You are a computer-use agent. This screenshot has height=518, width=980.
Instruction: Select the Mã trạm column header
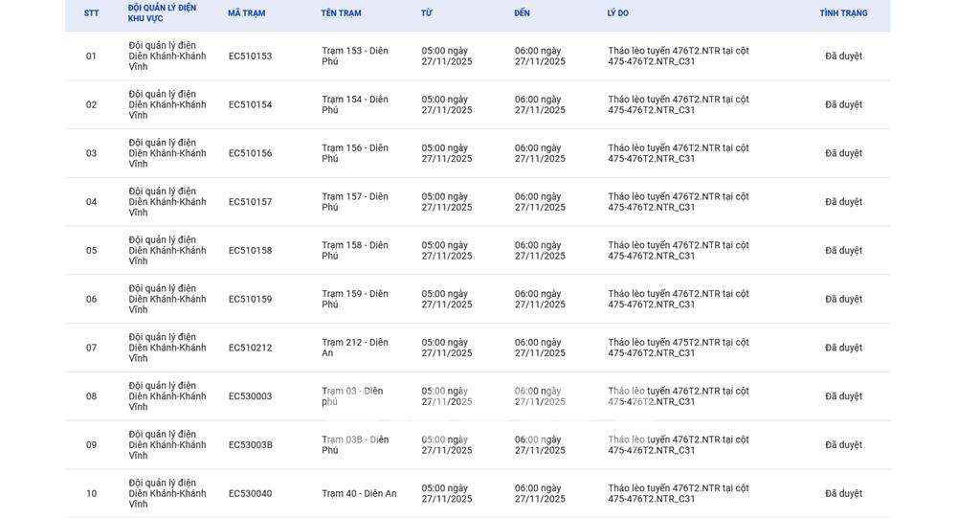[x=246, y=13]
